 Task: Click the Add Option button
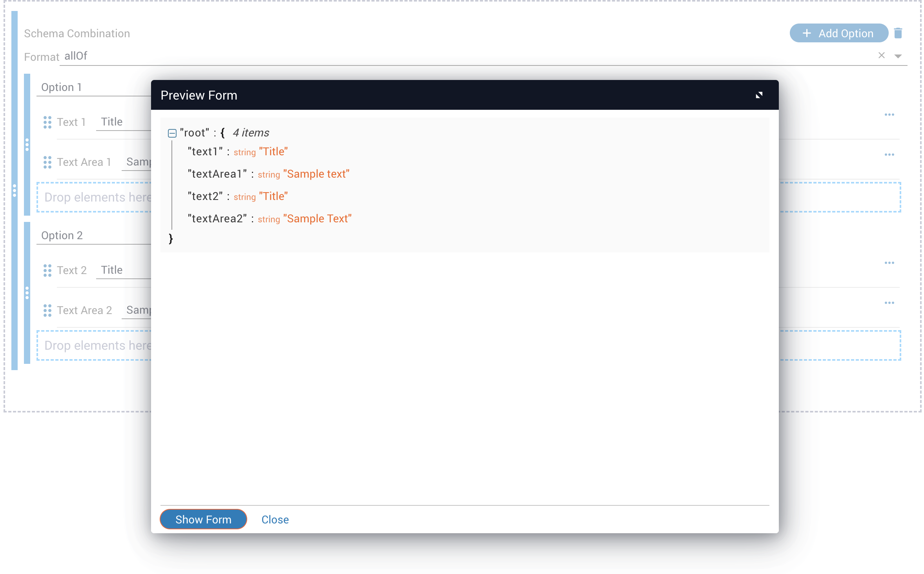point(838,33)
